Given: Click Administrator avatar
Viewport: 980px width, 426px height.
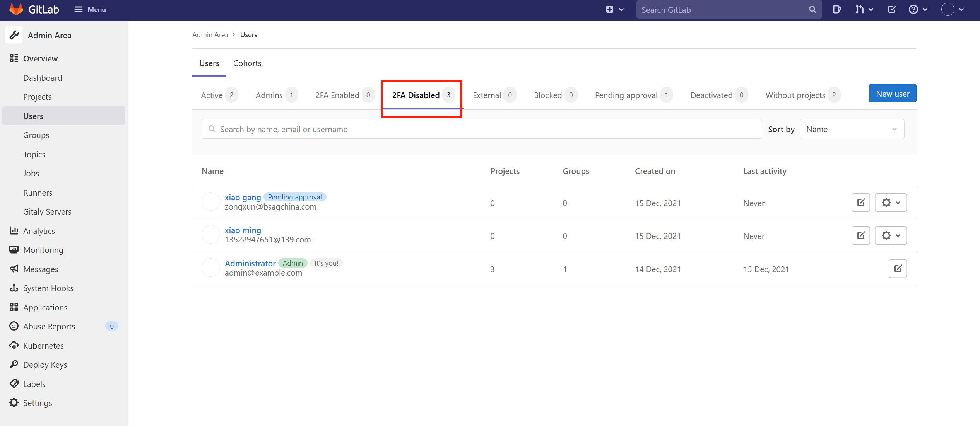Looking at the screenshot, I should pos(211,268).
